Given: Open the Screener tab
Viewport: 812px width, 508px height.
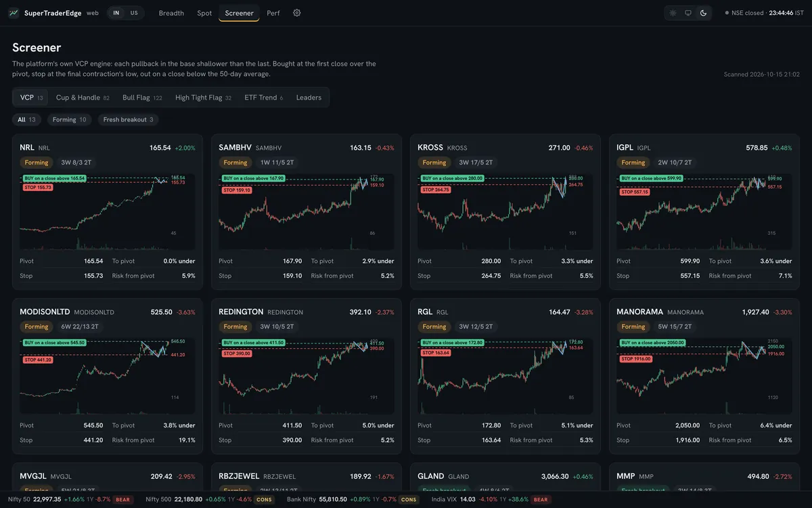Looking at the screenshot, I should 239,13.
